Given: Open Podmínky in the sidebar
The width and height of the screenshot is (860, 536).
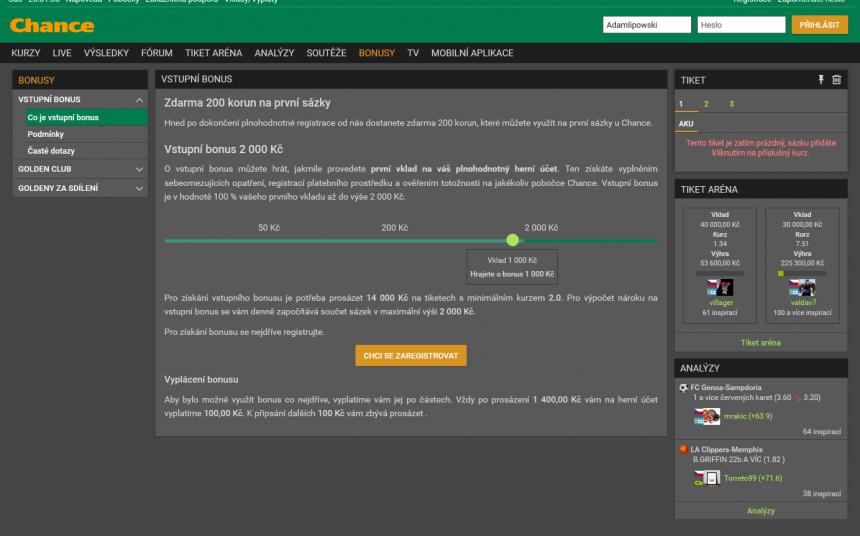Looking at the screenshot, I should (x=87, y=134).
